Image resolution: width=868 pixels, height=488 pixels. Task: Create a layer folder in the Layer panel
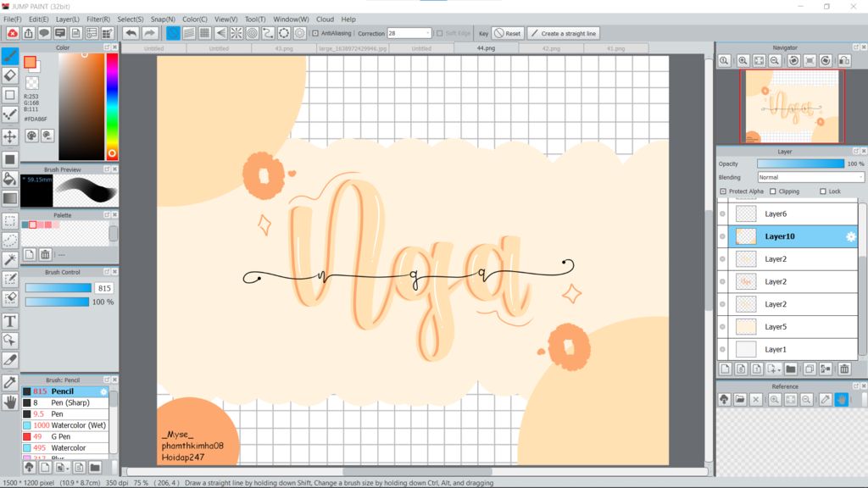pos(791,369)
